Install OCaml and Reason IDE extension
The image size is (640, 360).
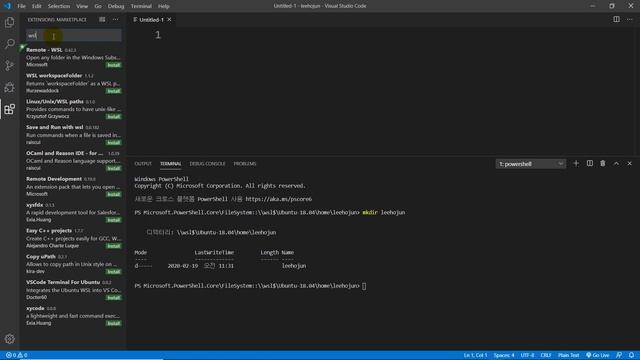tap(113, 168)
